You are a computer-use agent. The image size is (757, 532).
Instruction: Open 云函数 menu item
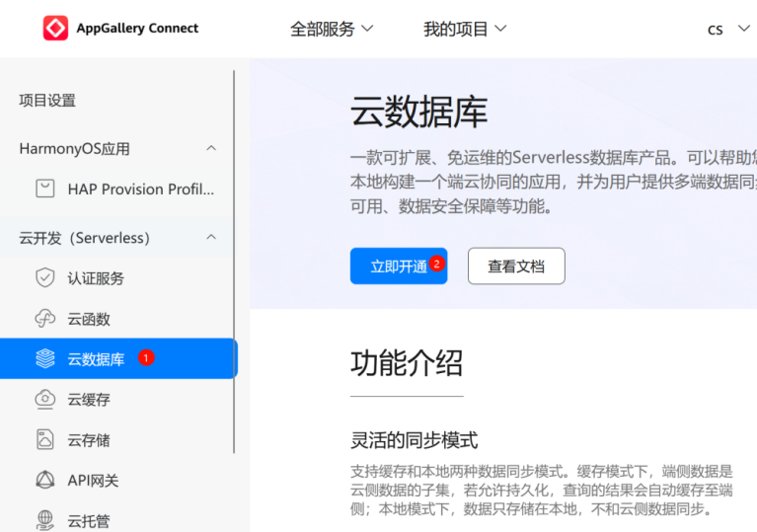click(x=89, y=319)
